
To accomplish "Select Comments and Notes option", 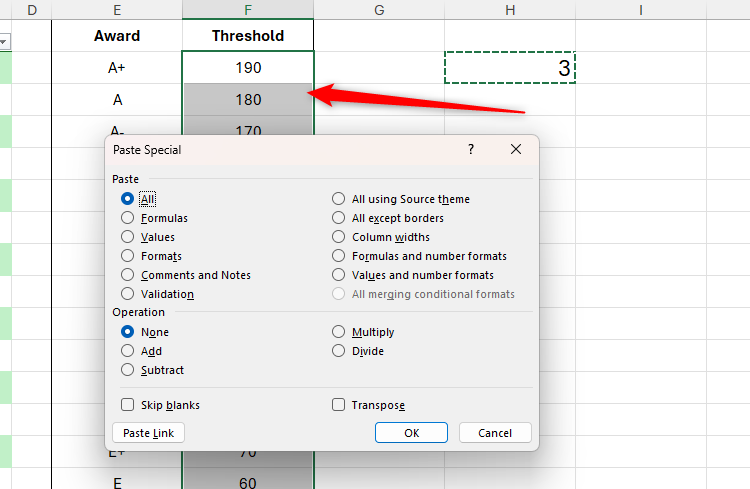I will point(127,275).
